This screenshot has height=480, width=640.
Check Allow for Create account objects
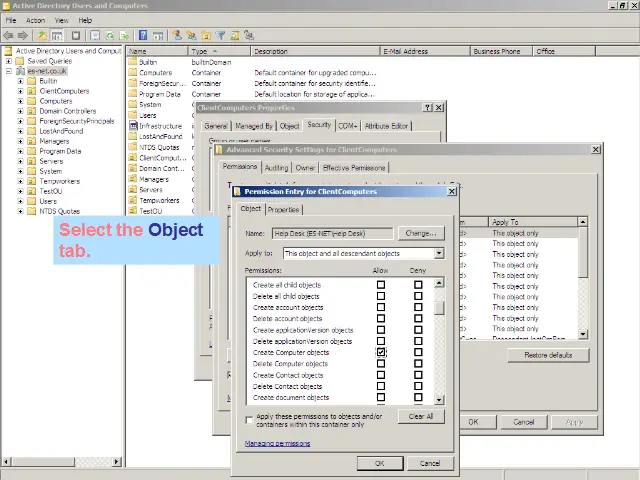click(381, 307)
